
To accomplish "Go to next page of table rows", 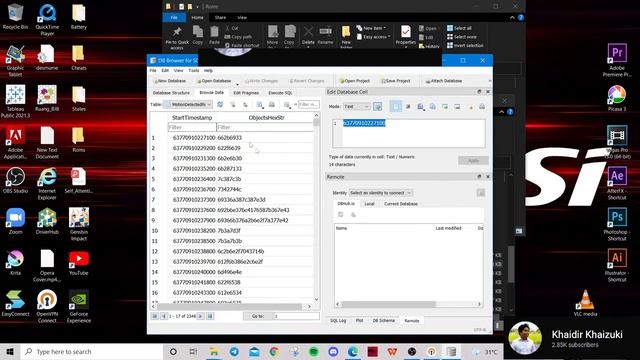I will (201, 316).
